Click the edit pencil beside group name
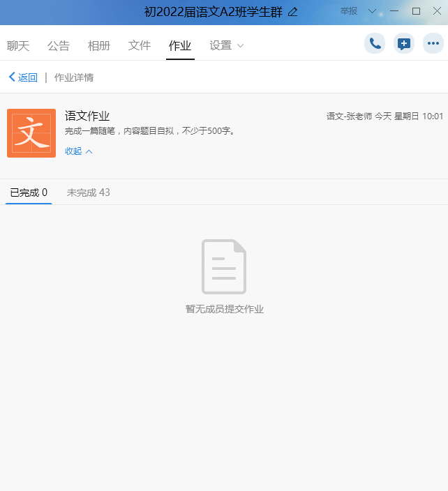 292,12
